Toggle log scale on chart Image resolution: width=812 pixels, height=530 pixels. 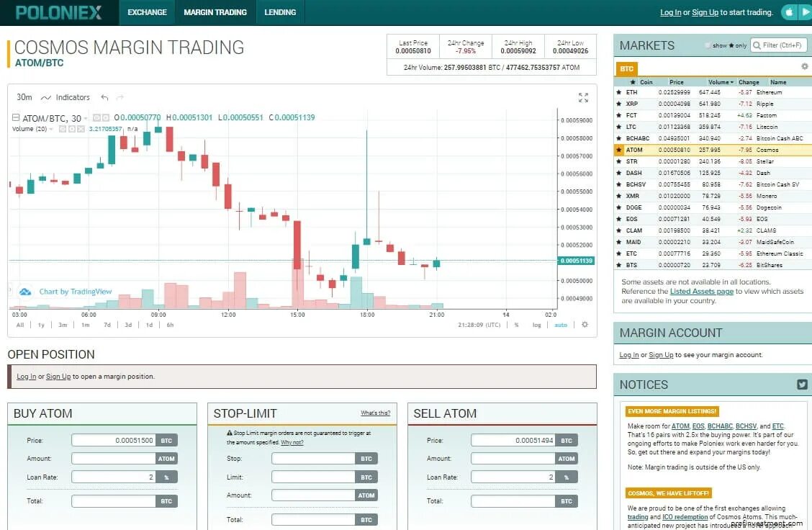(x=536, y=325)
